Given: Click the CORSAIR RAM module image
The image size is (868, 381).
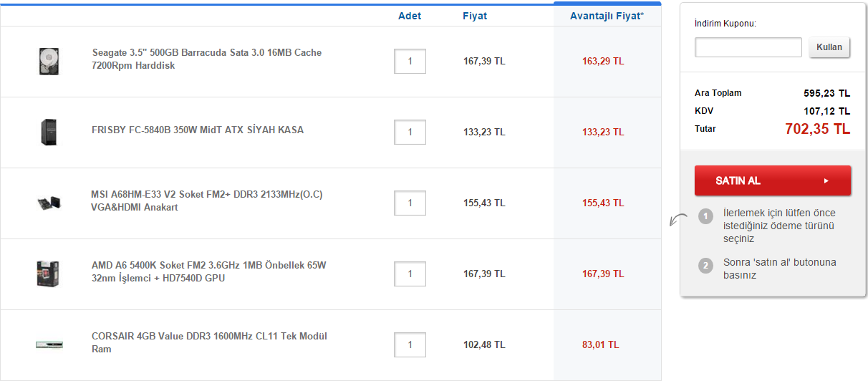Looking at the screenshot, I should pyautogui.click(x=49, y=344).
